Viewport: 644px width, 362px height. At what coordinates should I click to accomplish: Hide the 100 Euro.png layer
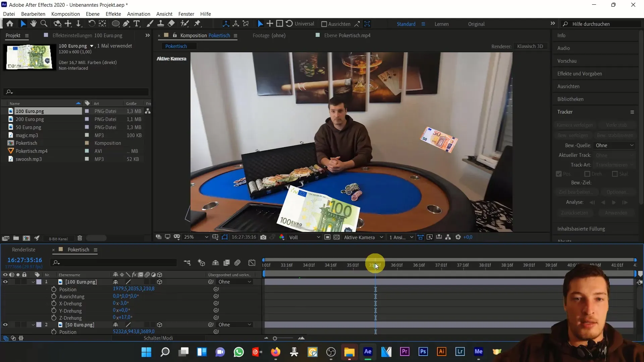pyautogui.click(x=5, y=282)
